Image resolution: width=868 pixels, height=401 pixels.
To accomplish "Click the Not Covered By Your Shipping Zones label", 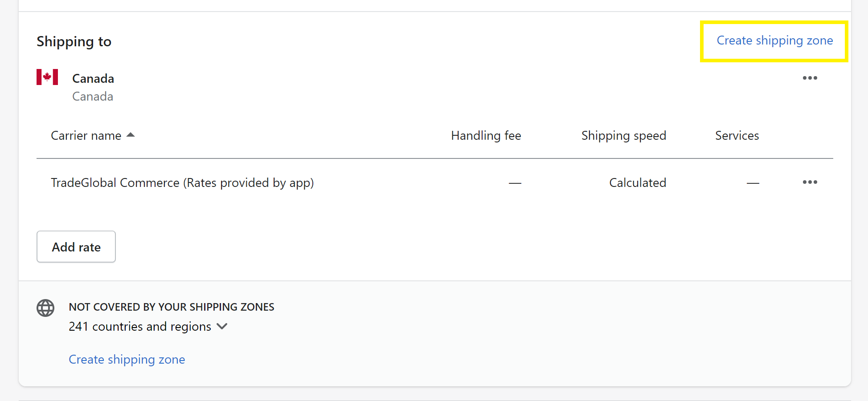I will point(172,307).
